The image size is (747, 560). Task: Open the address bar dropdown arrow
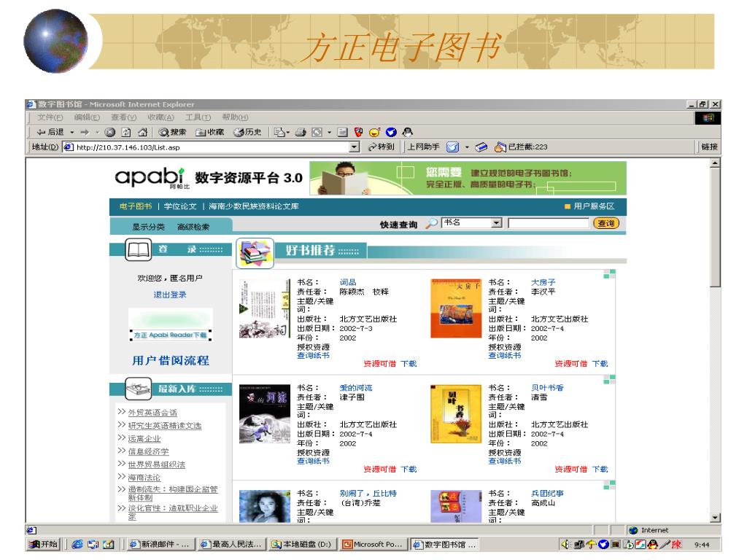coord(354,147)
